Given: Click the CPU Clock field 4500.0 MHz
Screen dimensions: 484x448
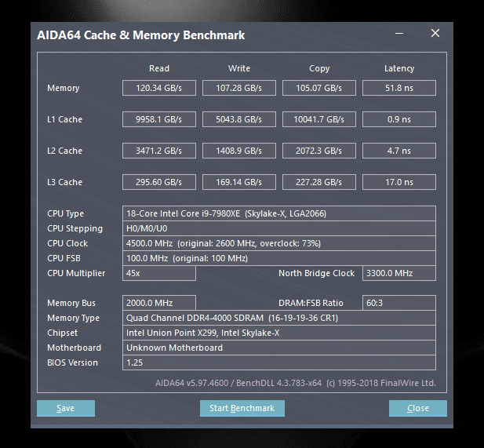Looking at the screenshot, I should point(279,243).
